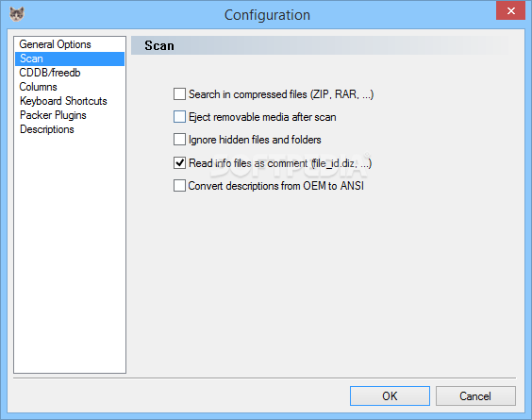
Task: Enable Search in compressed files checkbox
Action: coord(179,94)
